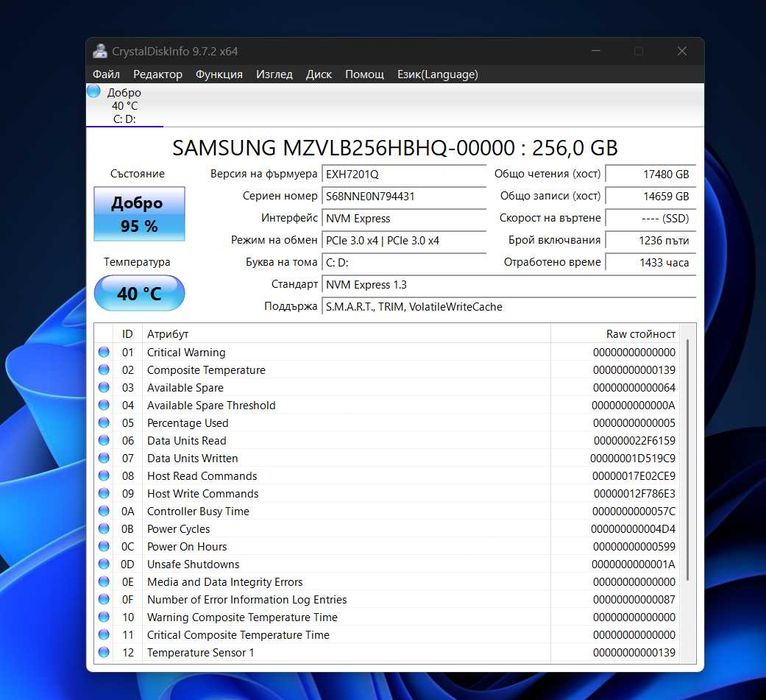Click raw value 0000000000057C
The width and height of the screenshot is (766, 700).
click(634, 511)
